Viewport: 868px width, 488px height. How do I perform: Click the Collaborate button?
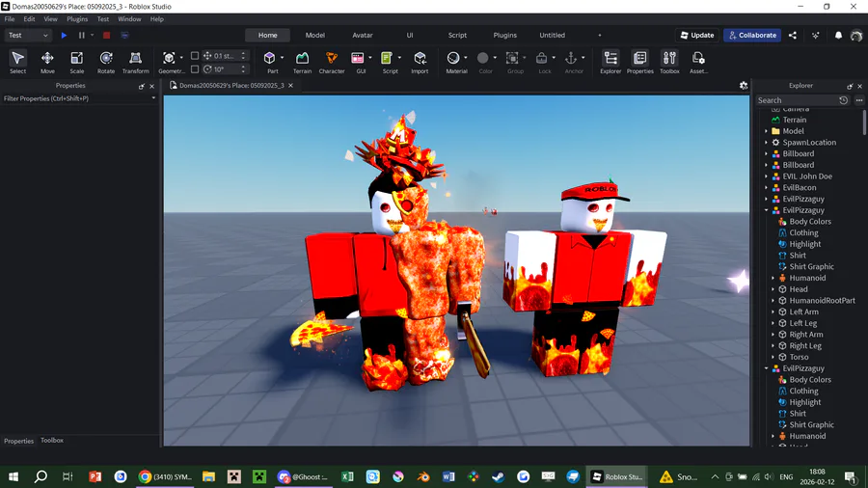[752, 35]
